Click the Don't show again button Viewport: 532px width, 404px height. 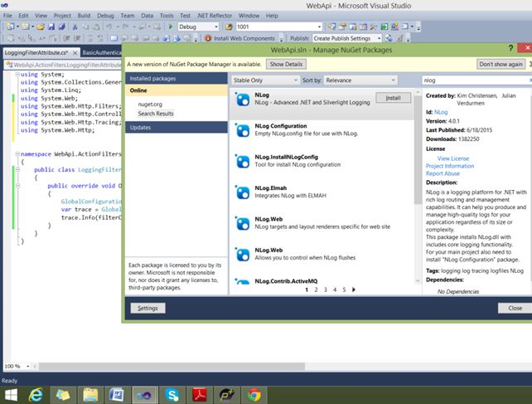(501, 64)
